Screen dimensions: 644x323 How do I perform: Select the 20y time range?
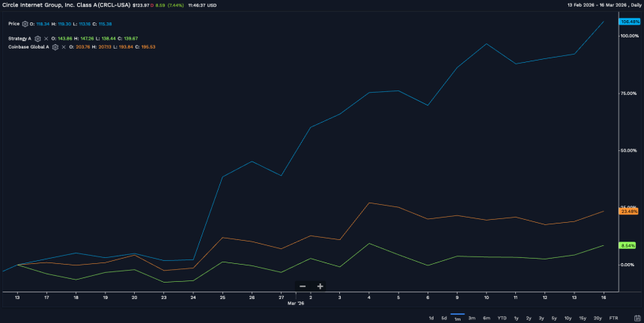click(x=598, y=318)
